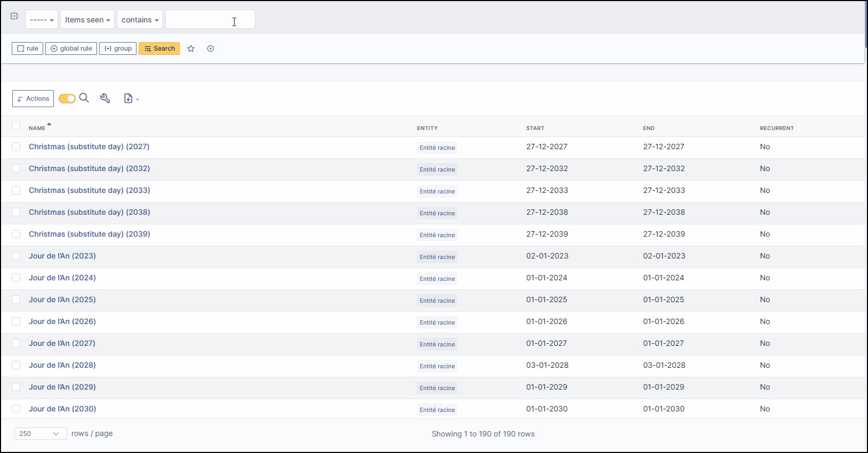Open Jour de l'An (2026) entry
This screenshot has width=868, height=453.
(x=62, y=321)
